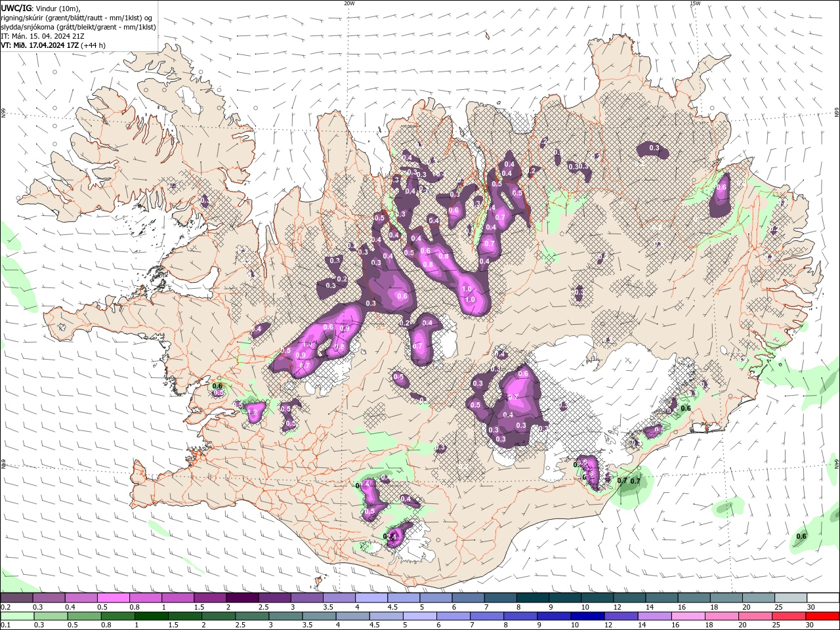Click the '0.6' value in the tall purple blob near the east coast
Screen dimensions: 840x630
(722, 187)
